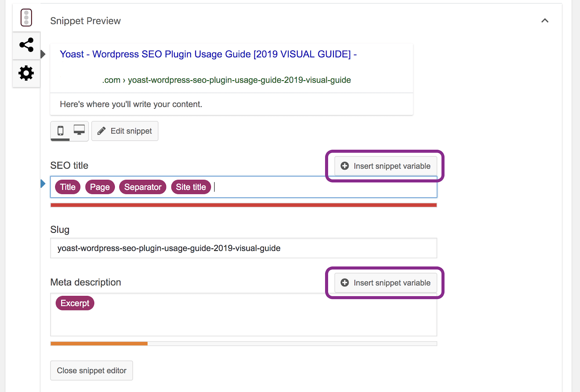Click the pencil icon on Edit snippet
This screenshot has height=392, width=580.
[101, 131]
